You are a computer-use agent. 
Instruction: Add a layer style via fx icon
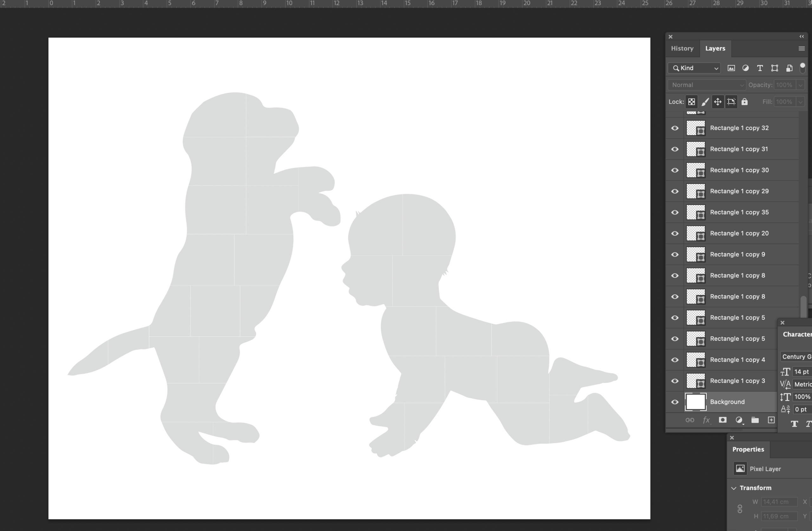pyautogui.click(x=706, y=420)
